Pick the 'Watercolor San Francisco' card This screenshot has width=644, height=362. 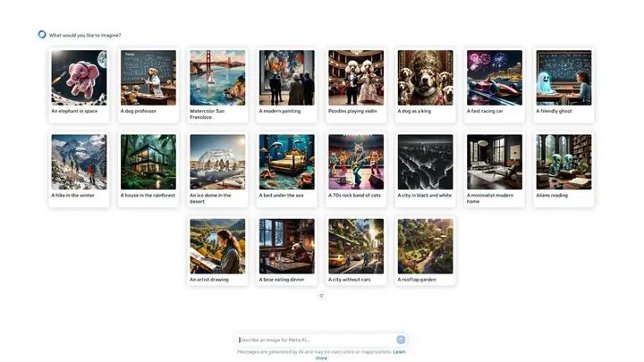pyautogui.click(x=217, y=83)
